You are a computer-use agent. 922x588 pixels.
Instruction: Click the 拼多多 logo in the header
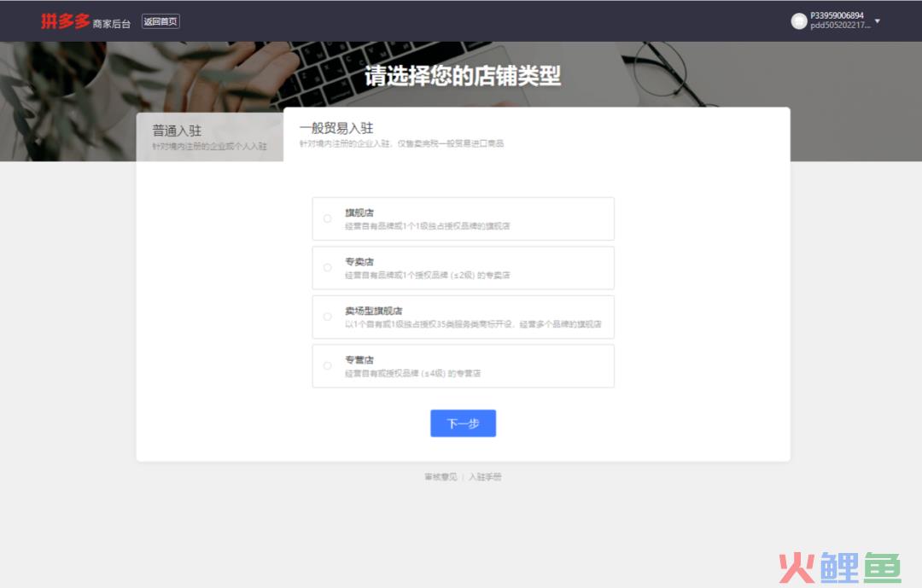65,21
